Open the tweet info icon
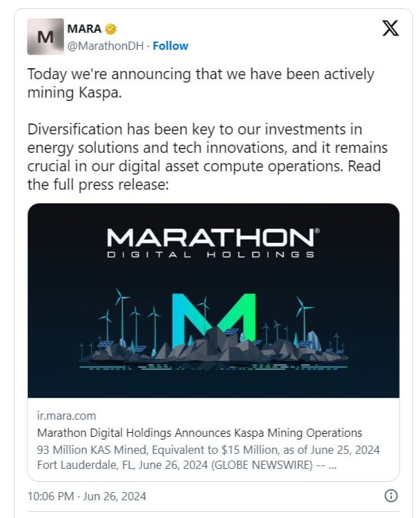Image resolution: width=420 pixels, height=518 pixels. click(391, 496)
